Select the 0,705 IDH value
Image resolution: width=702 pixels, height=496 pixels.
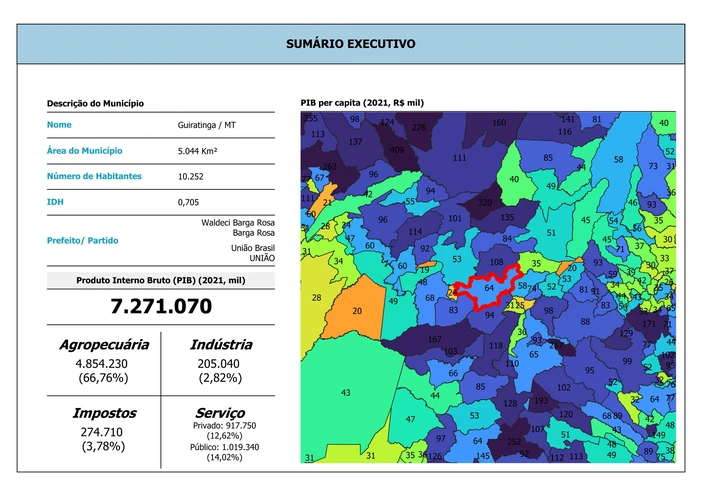point(188,202)
